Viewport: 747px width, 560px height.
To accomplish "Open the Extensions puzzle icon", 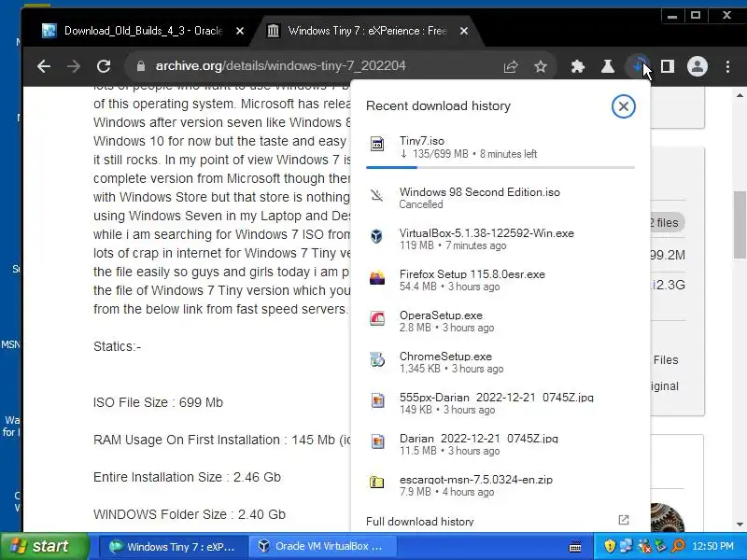I will pyautogui.click(x=578, y=66).
